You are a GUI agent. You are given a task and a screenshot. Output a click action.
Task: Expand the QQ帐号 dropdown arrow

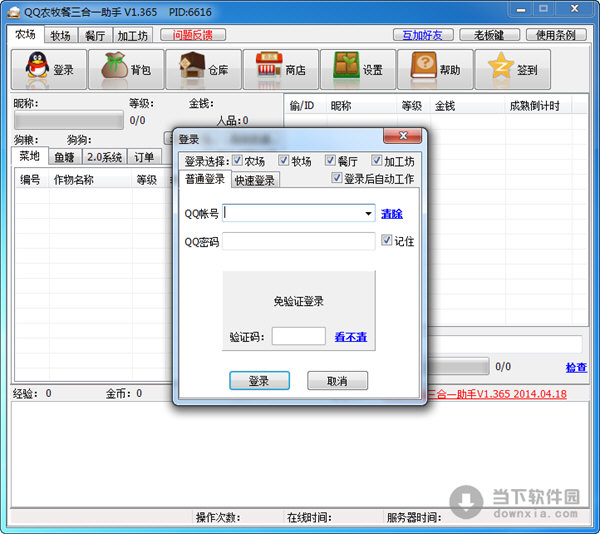368,213
